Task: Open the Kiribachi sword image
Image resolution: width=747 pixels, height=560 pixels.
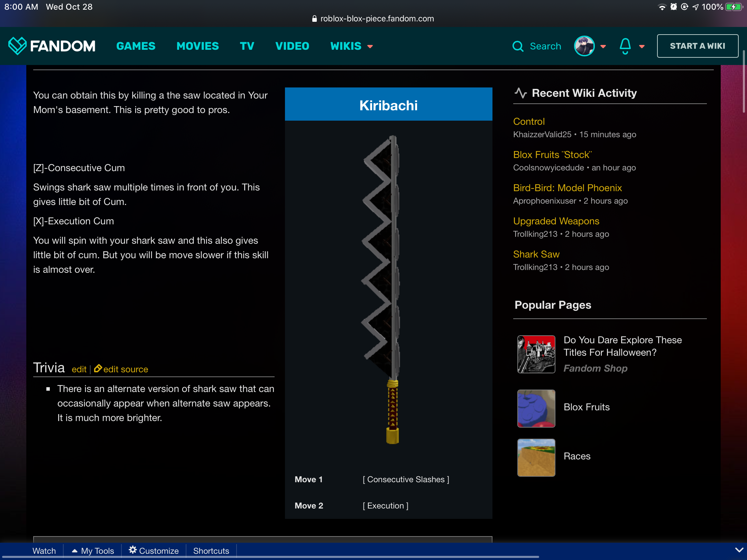Action: click(381, 290)
